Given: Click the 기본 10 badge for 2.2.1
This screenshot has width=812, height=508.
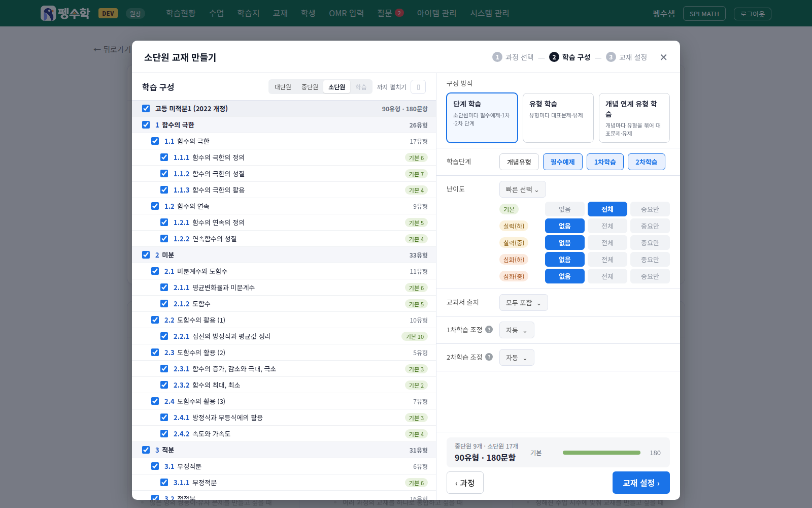Looking at the screenshot, I should point(415,336).
